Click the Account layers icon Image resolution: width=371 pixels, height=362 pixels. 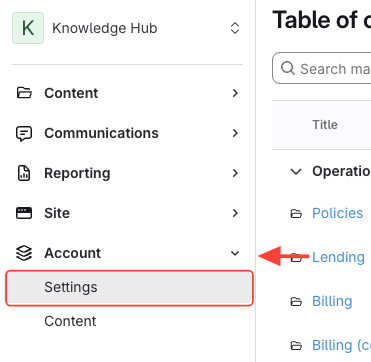click(x=24, y=253)
